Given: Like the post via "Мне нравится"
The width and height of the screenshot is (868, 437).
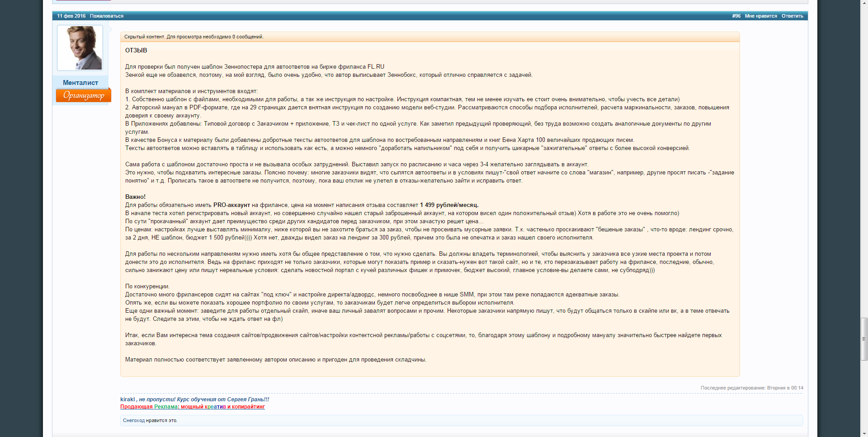Looking at the screenshot, I should pyautogui.click(x=760, y=16).
